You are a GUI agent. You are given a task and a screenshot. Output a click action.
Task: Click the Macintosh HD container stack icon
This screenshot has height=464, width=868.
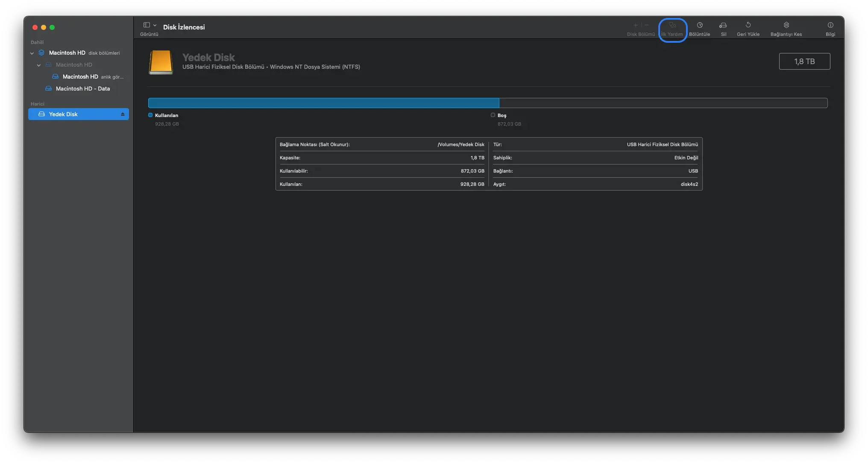pos(41,53)
